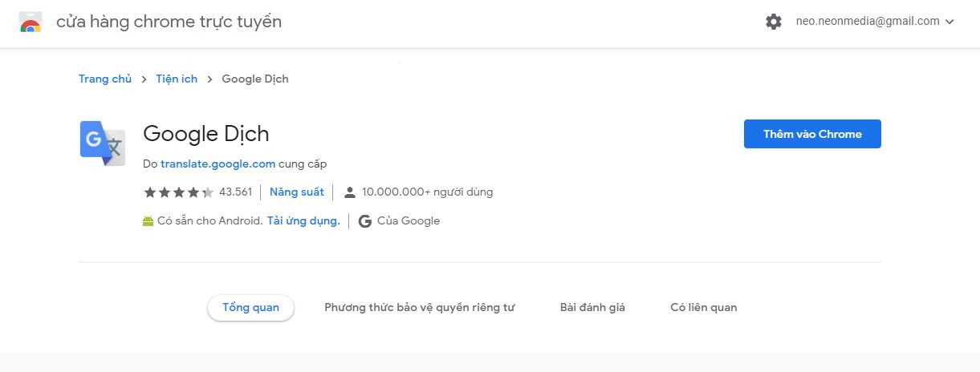Click the Google Dịch title heading
Image resolution: width=980 pixels, height=372 pixels.
[x=205, y=134]
